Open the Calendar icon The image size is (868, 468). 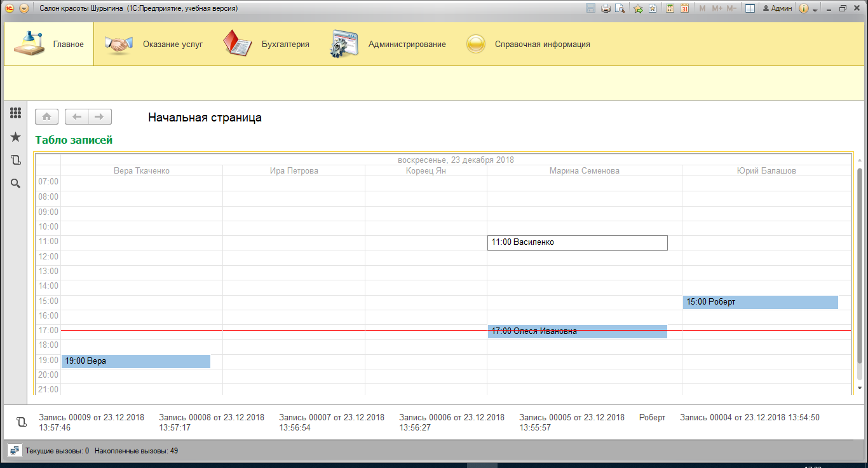click(684, 8)
